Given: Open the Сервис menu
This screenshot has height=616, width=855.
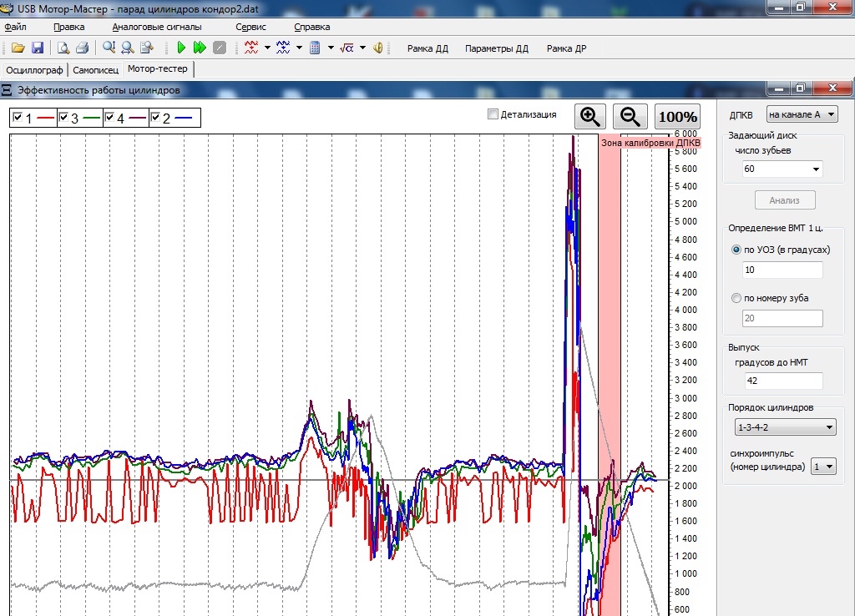Looking at the screenshot, I should 250,27.
